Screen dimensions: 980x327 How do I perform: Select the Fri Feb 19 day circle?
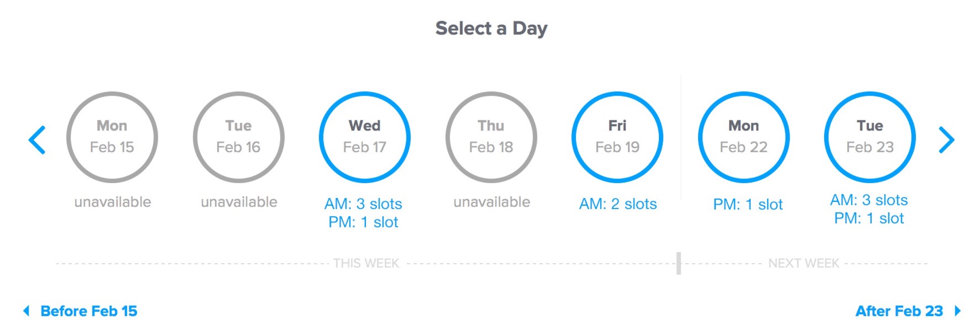(x=617, y=137)
